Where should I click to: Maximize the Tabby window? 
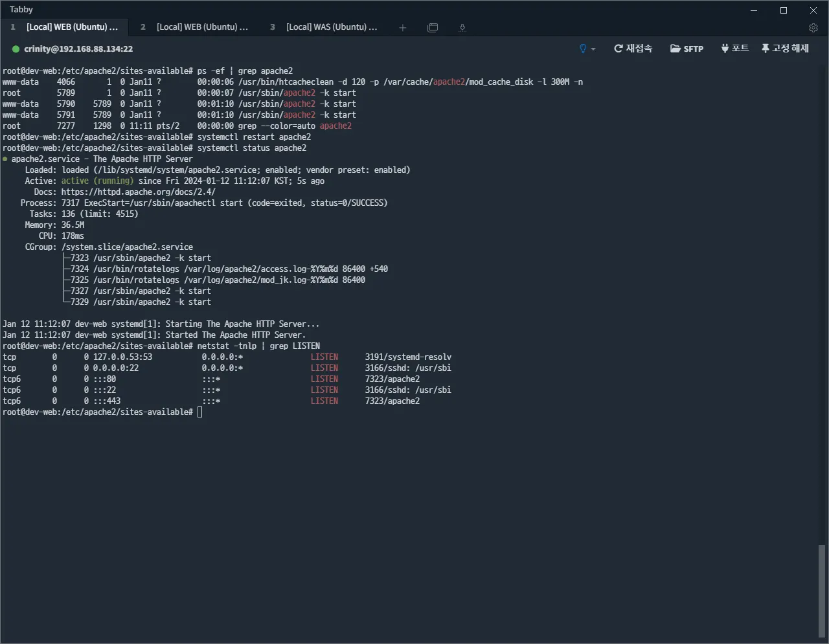[784, 10]
